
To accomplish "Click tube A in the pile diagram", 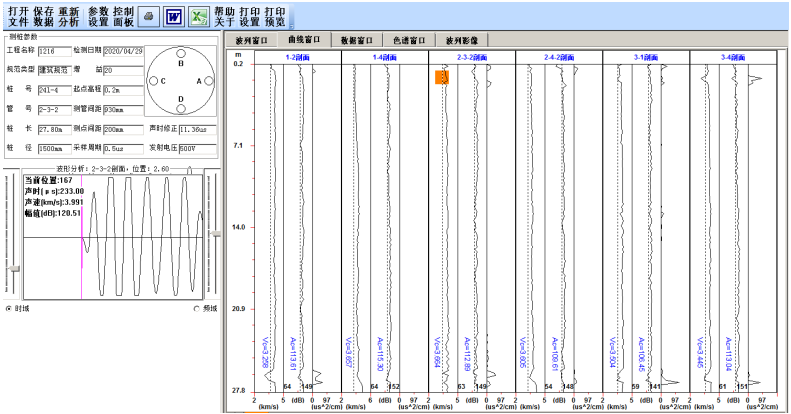I will tap(209, 81).
